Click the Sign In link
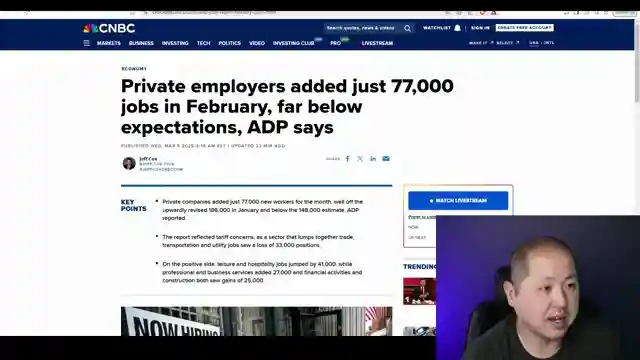Image resolution: width=640 pixels, height=360 pixels. click(480, 28)
